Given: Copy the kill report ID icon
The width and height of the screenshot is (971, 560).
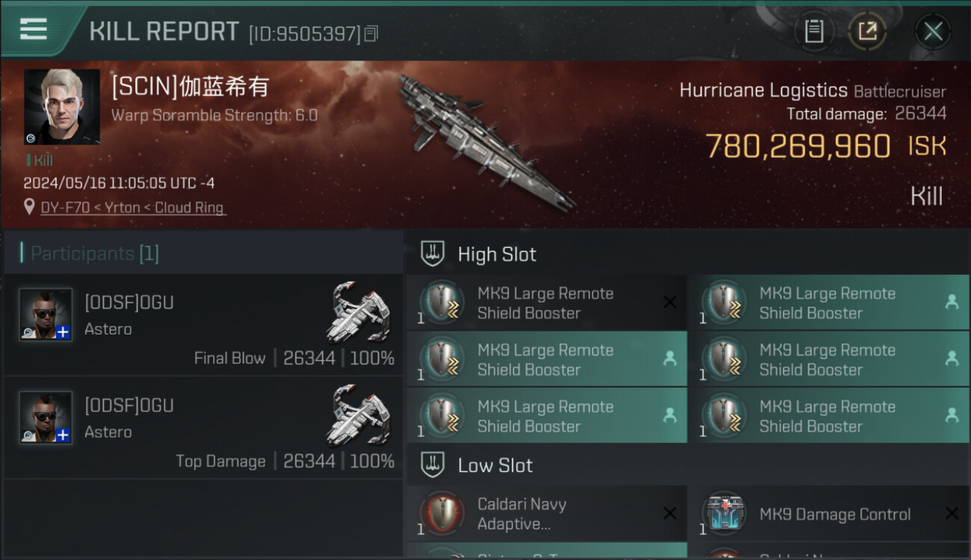Looking at the screenshot, I should [371, 34].
